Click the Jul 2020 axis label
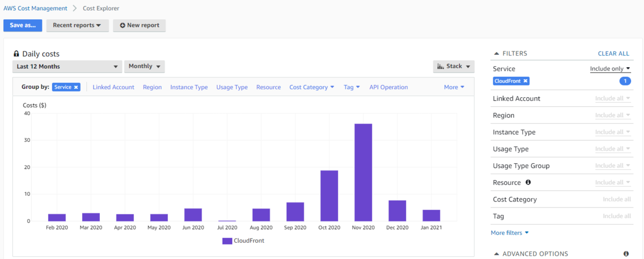The width and height of the screenshot is (644, 259). [x=227, y=228]
